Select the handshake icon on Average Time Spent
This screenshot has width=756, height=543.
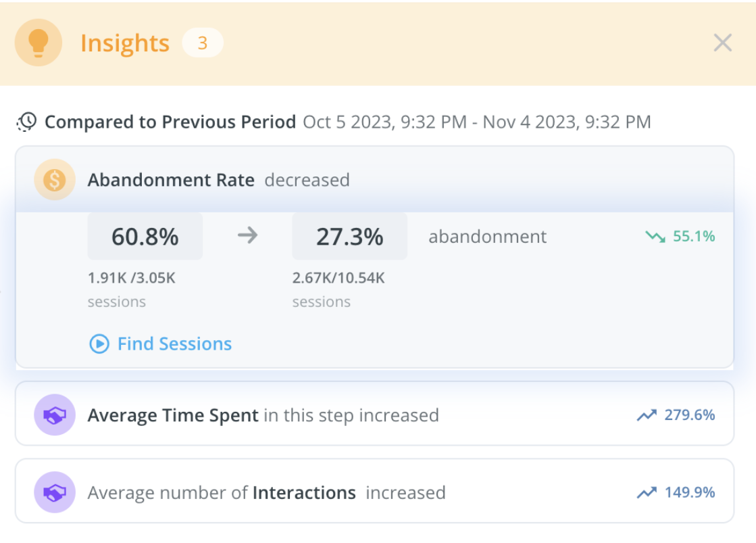click(x=54, y=415)
